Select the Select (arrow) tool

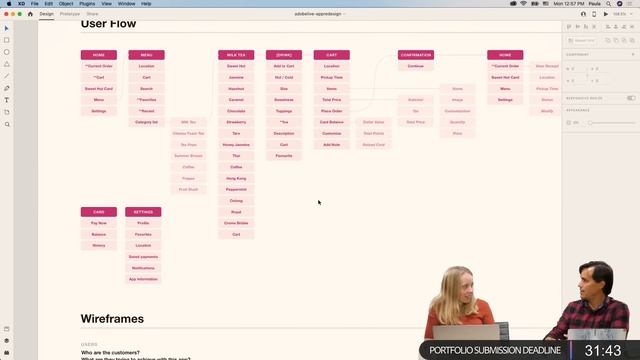tap(7, 28)
